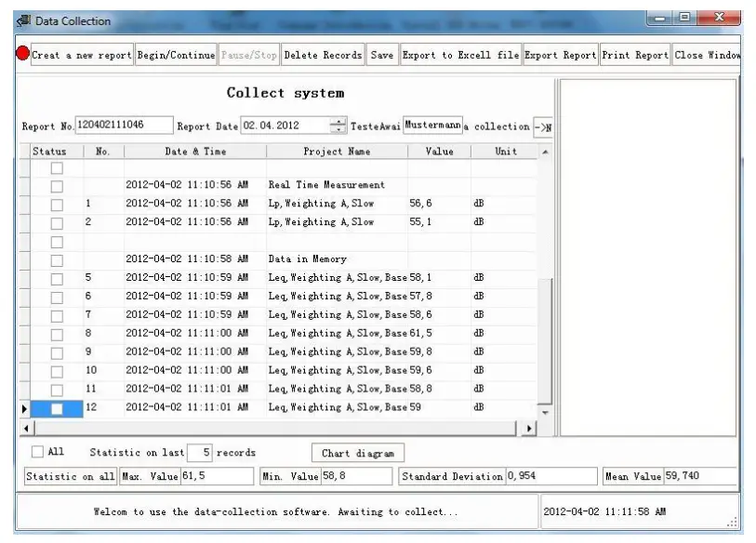756x543 pixels.
Task: Check the box for record No. 9
Action: point(57,353)
